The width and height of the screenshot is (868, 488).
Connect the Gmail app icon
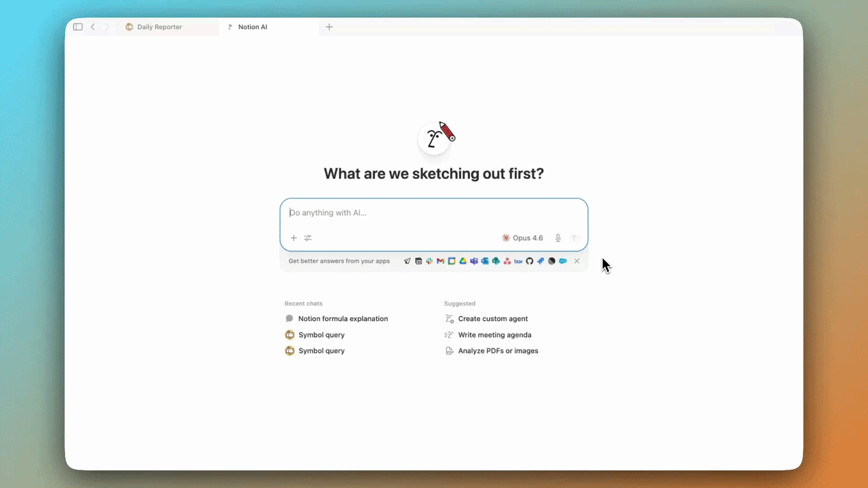[x=441, y=261]
